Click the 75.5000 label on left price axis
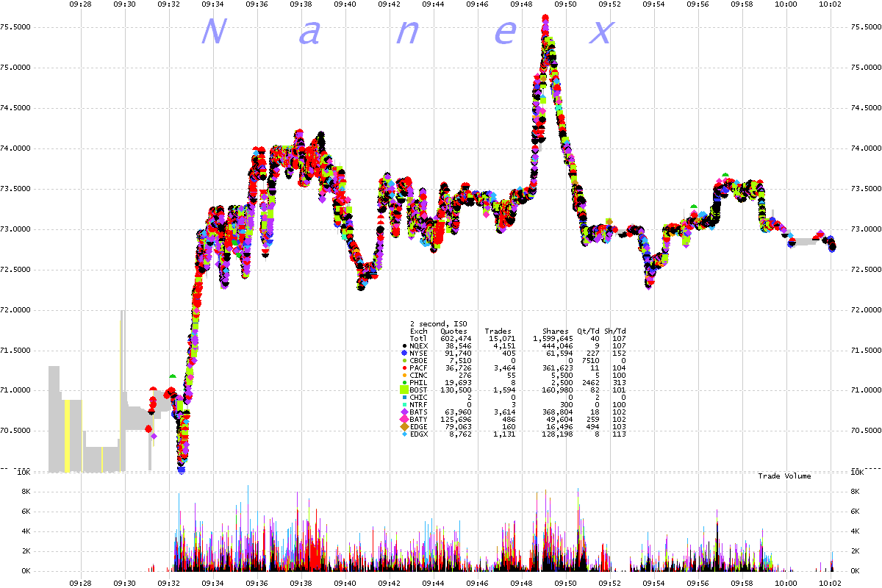Viewport: 882px width, 588px height. 17,28
